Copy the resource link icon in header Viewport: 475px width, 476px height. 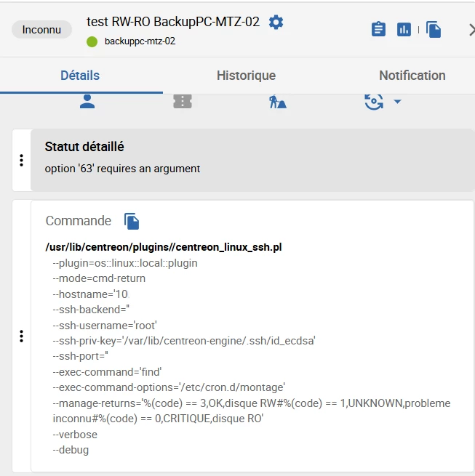tap(434, 29)
